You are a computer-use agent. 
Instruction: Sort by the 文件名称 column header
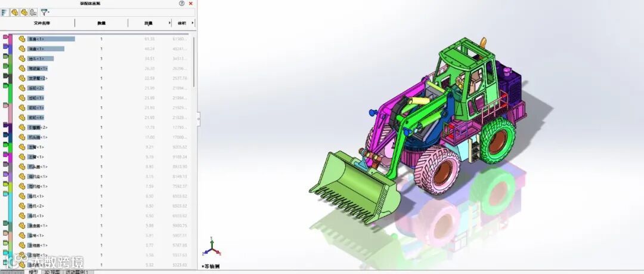tap(42, 23)
